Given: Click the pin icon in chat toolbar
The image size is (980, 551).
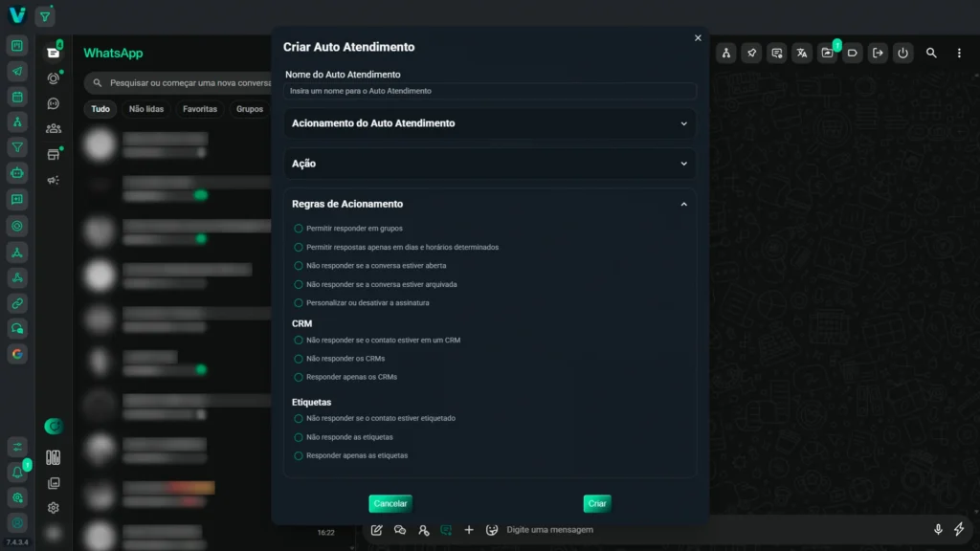Looking at the screenshot, I should 752,54.
